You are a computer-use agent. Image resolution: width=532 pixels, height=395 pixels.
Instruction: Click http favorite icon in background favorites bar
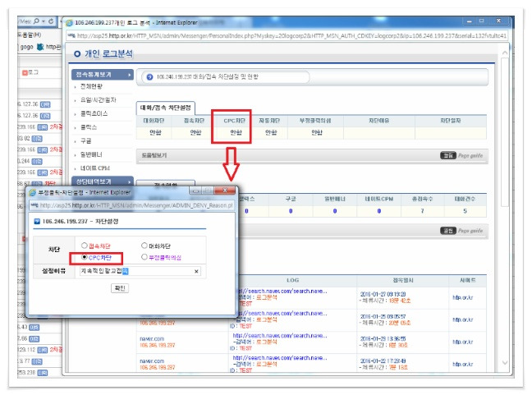click(x=40, y=47)
